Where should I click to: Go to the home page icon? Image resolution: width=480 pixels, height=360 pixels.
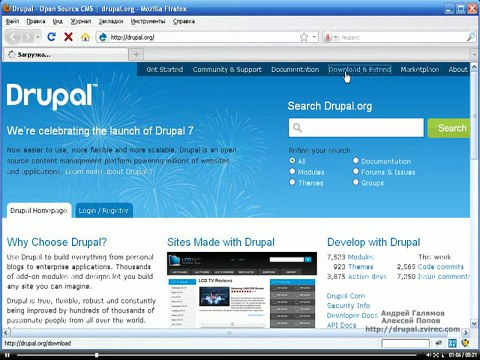[x=85, y=37]
